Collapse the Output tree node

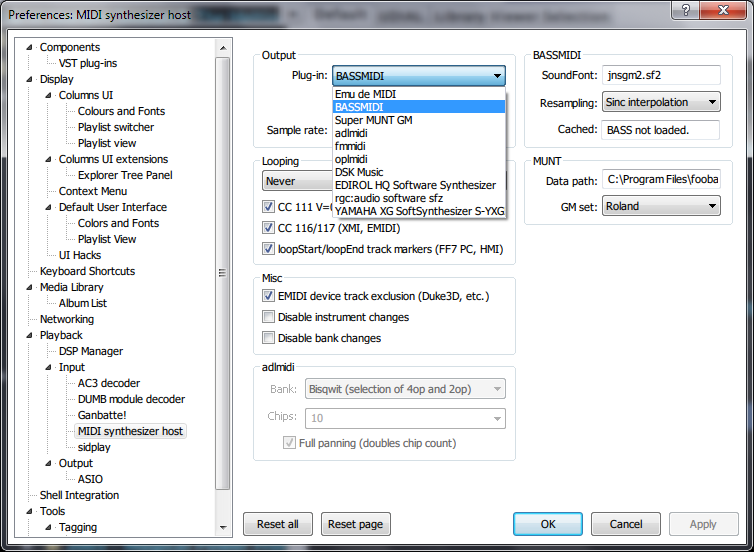(49, 463)
